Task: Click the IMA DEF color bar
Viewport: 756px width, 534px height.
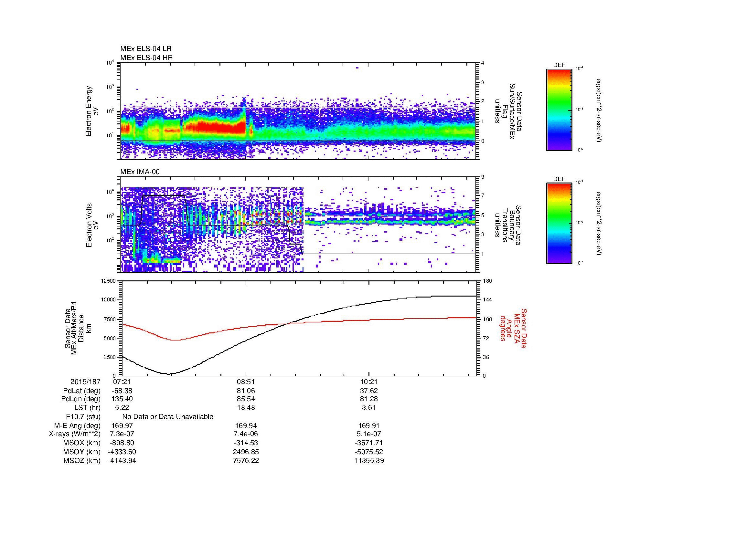Action: [x=559, y=224]
